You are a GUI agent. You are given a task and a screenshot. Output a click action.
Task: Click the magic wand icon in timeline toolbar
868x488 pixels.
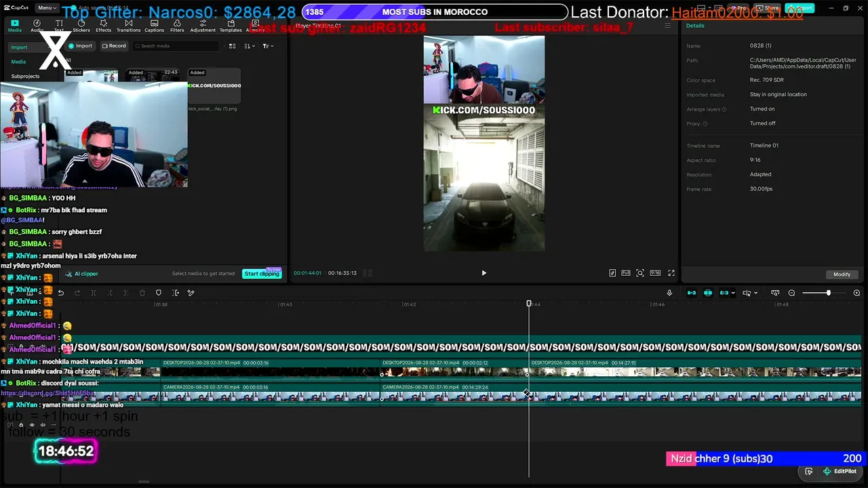(x=191, y=293)
